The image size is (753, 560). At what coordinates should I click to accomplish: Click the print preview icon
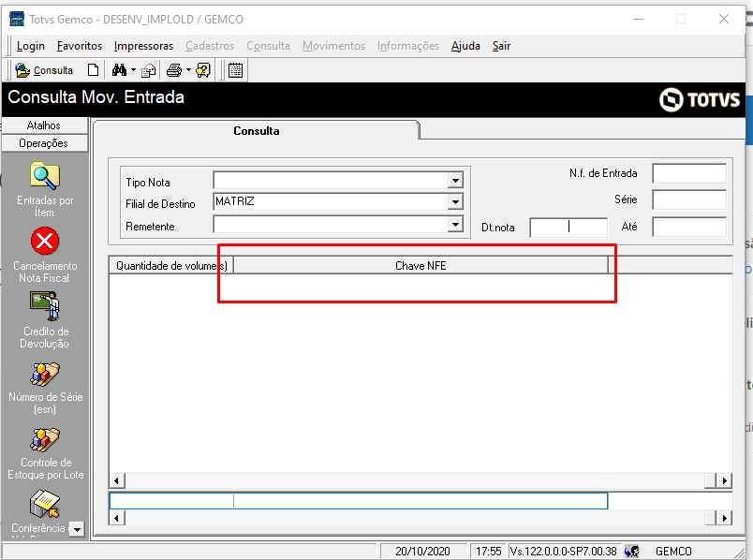pos(148,70)
